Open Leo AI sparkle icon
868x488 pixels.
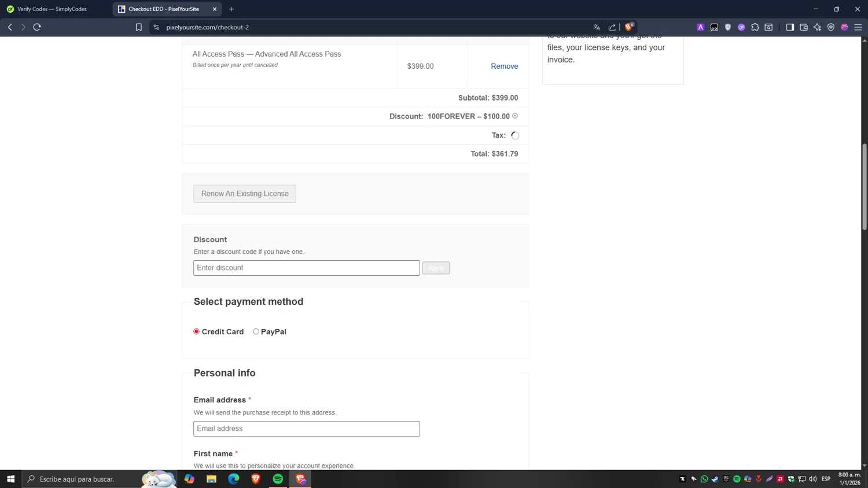[817, 27]
